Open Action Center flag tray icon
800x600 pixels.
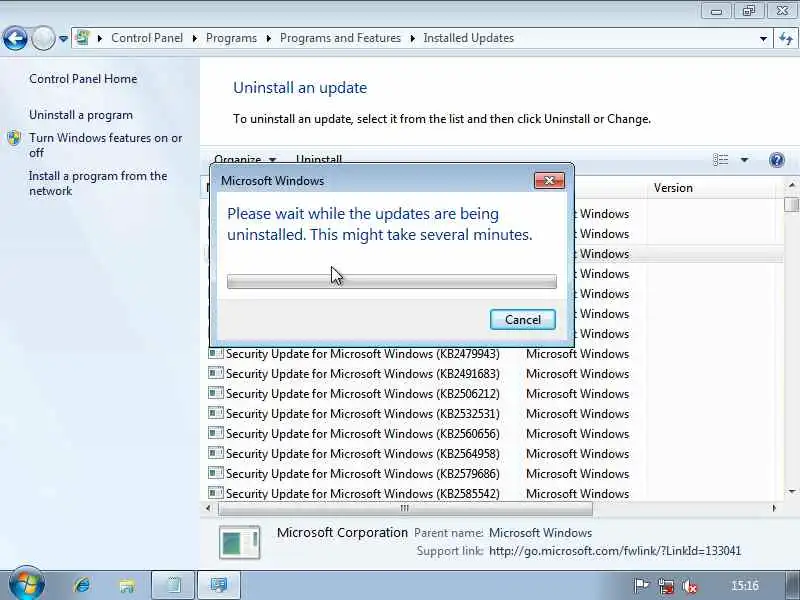tap(641, 586)
